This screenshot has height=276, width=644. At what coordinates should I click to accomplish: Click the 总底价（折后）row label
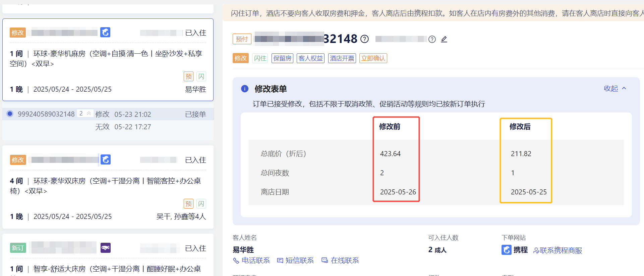[x=284, y=154]
